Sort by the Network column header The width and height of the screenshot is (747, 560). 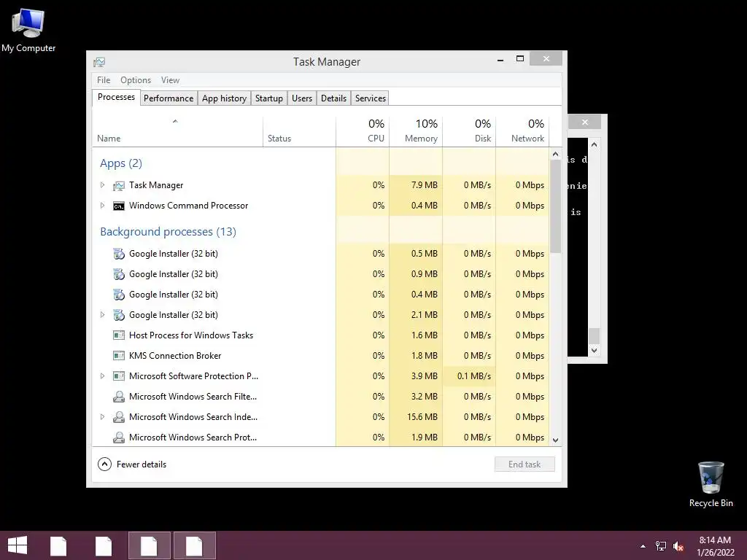(x=522, y=131)
